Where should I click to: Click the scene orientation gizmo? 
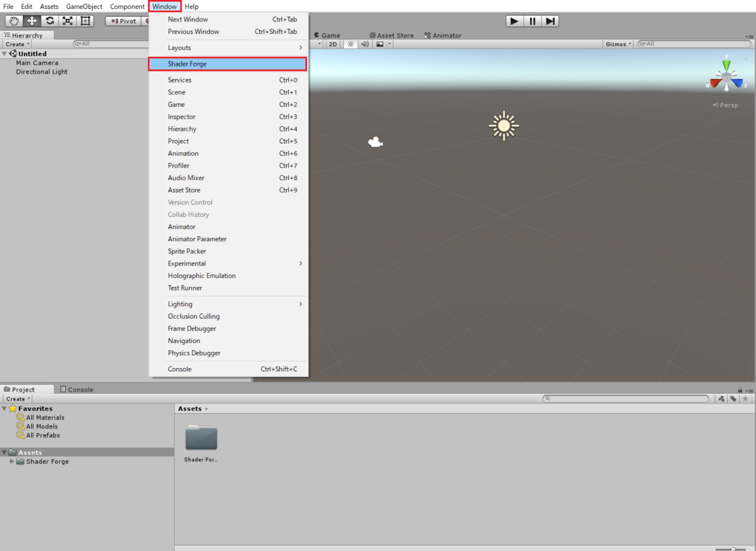726,76
